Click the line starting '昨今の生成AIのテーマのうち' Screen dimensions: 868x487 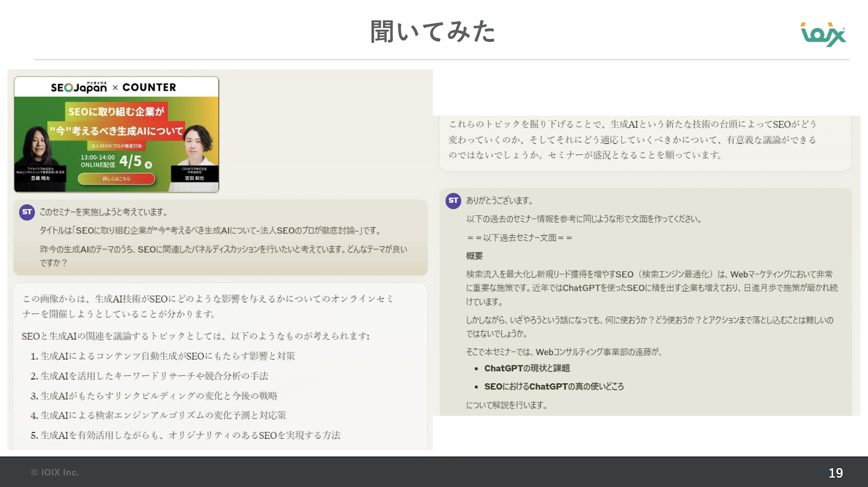click(x=224, y=256)
